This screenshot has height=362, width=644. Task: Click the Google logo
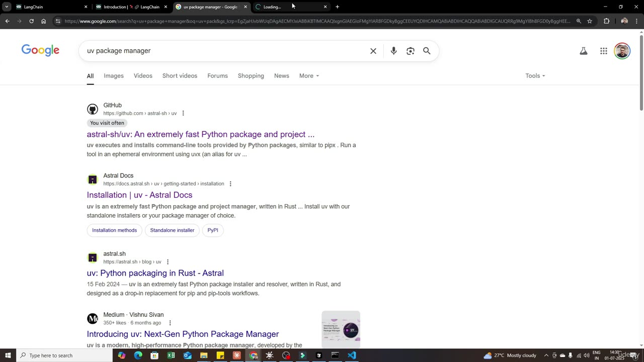(40, 50)
